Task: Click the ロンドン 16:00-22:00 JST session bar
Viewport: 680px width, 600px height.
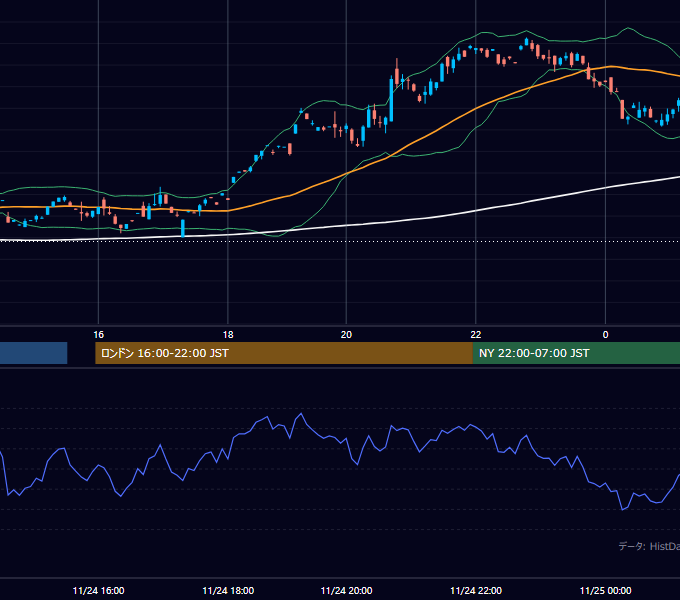Action: (x=284, y=353)
